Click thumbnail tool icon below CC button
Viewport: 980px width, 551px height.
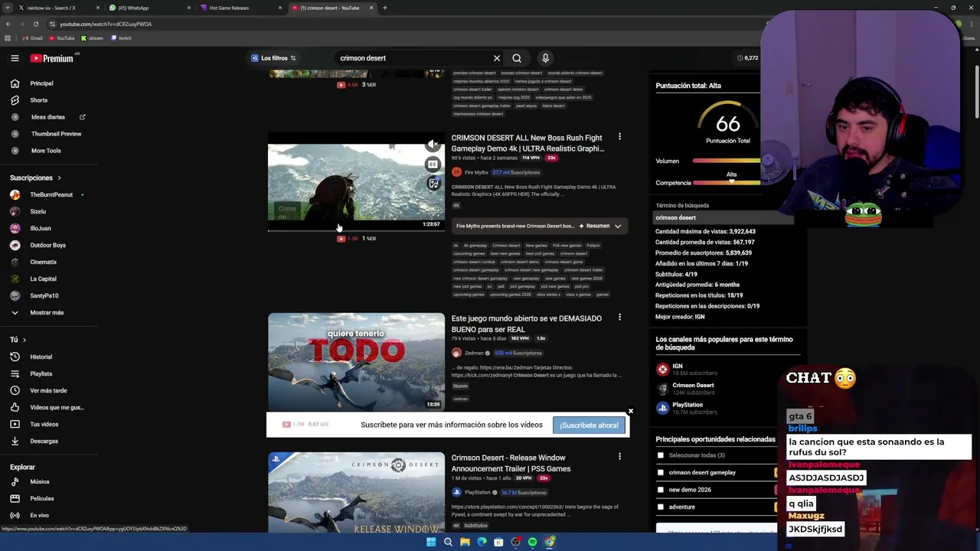(433, 184)
